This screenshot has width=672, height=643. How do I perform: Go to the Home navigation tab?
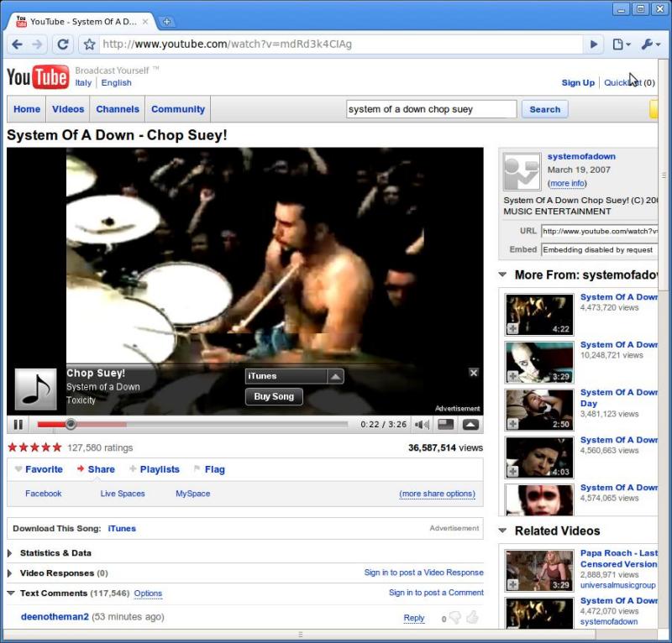(27, 109)
